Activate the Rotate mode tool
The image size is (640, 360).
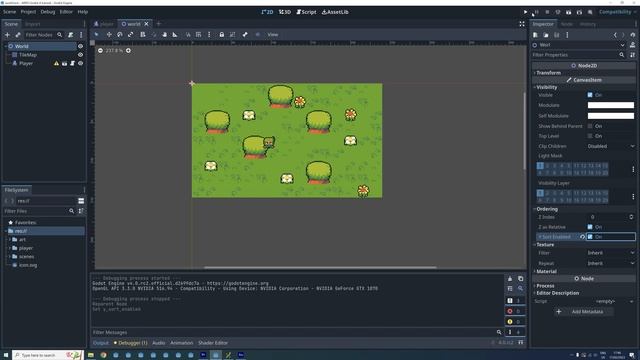click(x=120, y=35)
